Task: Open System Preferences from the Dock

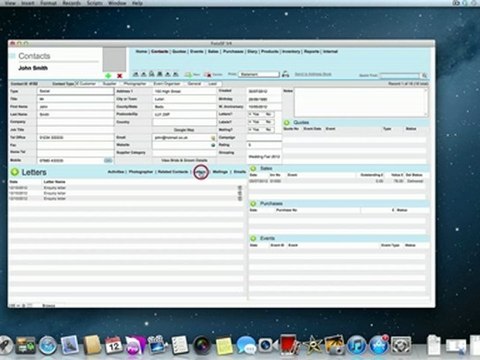Action: click(x=401, y=346)
